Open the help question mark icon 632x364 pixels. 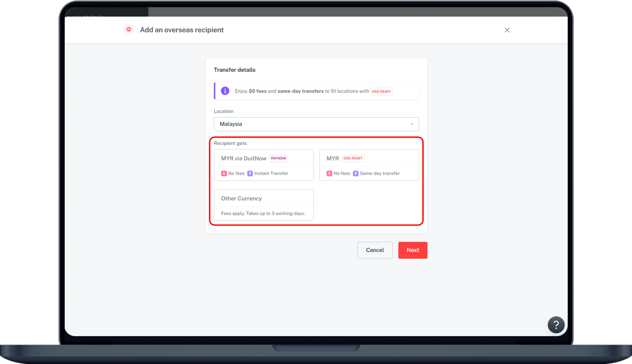(556, 324)
